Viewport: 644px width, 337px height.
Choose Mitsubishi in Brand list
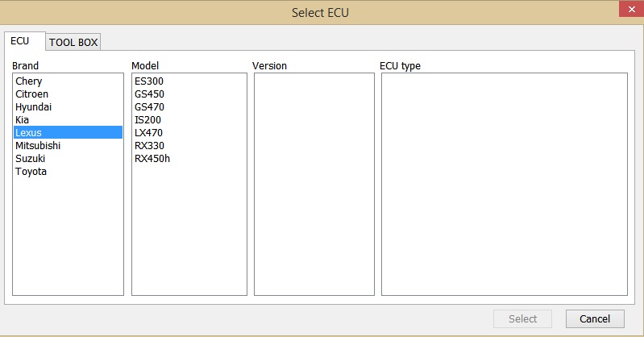coord(38,146)
